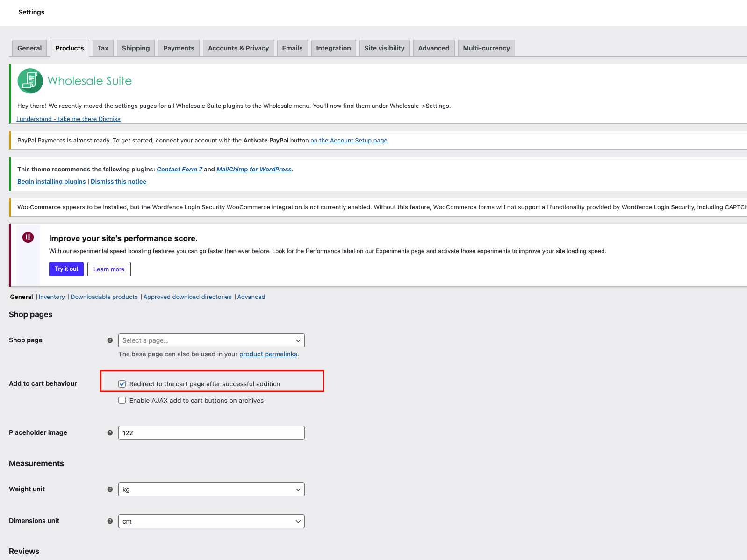This screenshot has height=560, width=747.
Task: Click help tooltip icon beside Shop page
Action: coord(110,340)
